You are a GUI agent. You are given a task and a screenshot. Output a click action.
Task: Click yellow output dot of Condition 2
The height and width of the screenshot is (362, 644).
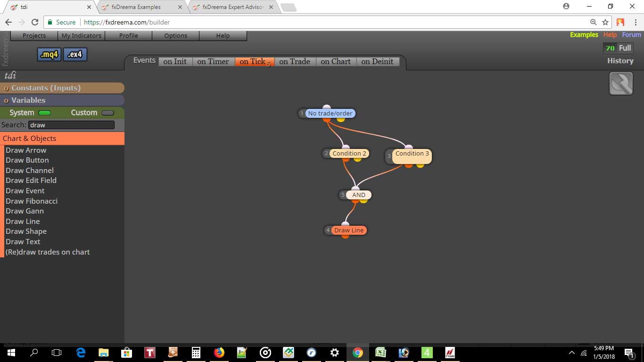tap(357, 159)
